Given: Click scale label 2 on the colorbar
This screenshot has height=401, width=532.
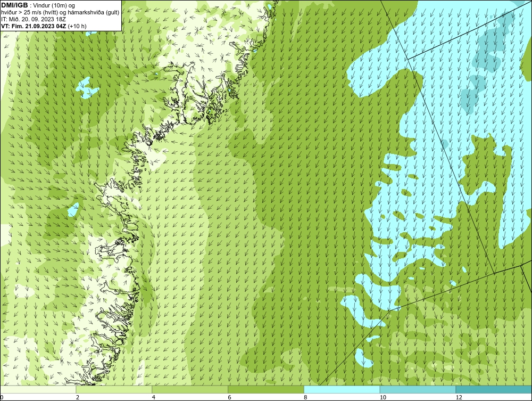Looking at the screenshot, I should click(77, 397).
